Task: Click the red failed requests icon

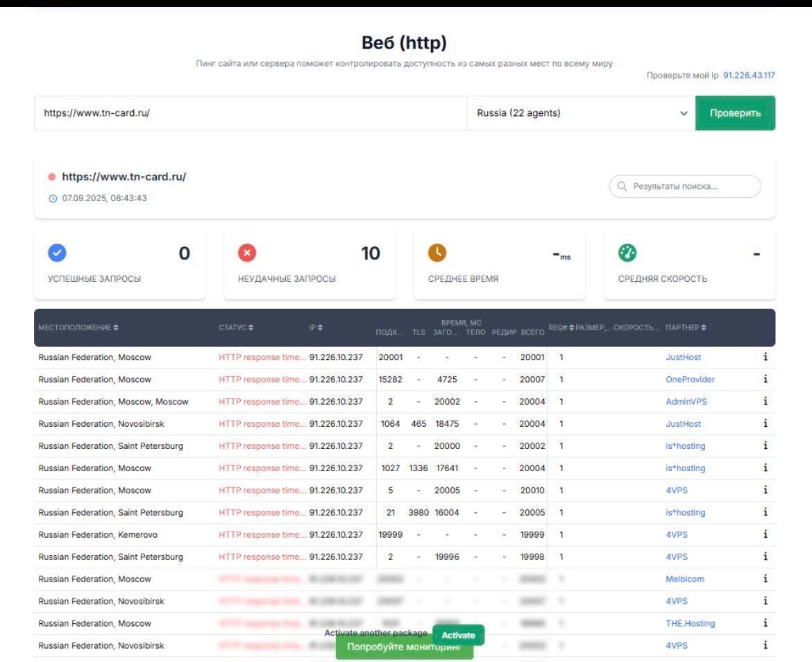Action: coord(247,253)
